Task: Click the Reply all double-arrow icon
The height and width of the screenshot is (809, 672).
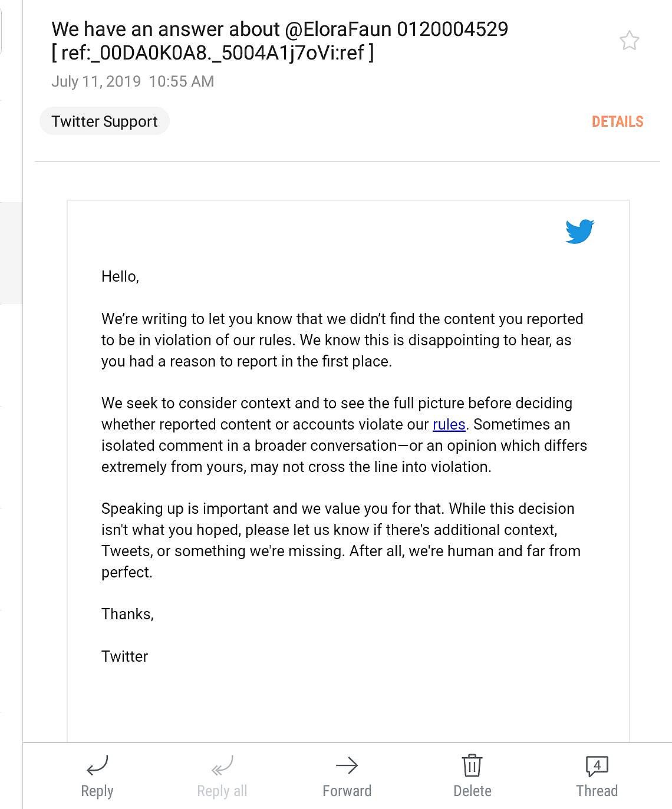Action: (222, 765)
